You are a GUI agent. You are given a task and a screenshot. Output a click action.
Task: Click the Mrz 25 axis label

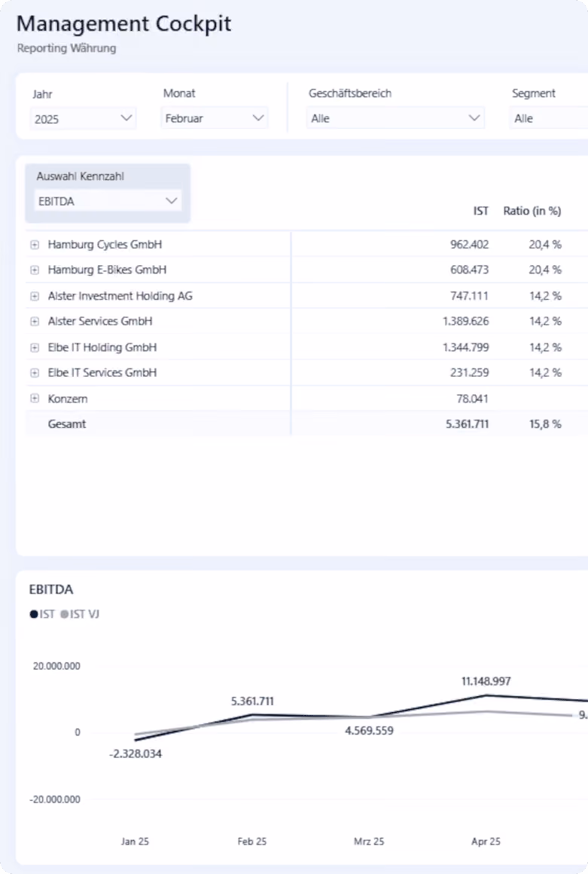coord(369,842)
